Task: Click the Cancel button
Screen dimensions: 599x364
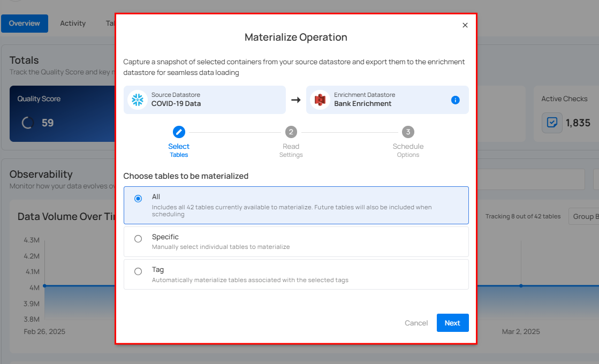Action: click(x=416, y=323)
